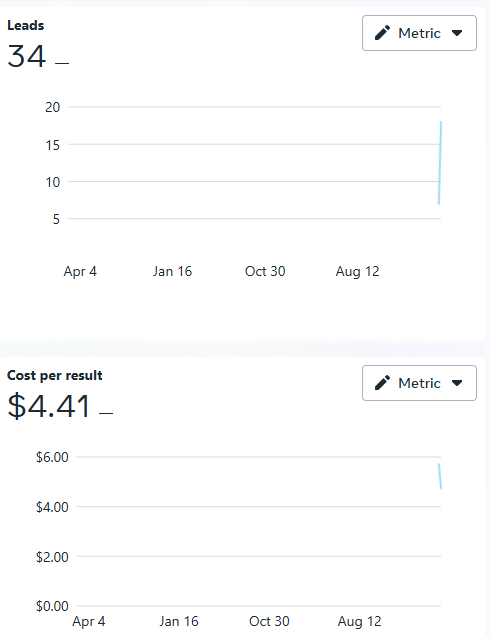Click the 34 leads total value

(27, 56)
